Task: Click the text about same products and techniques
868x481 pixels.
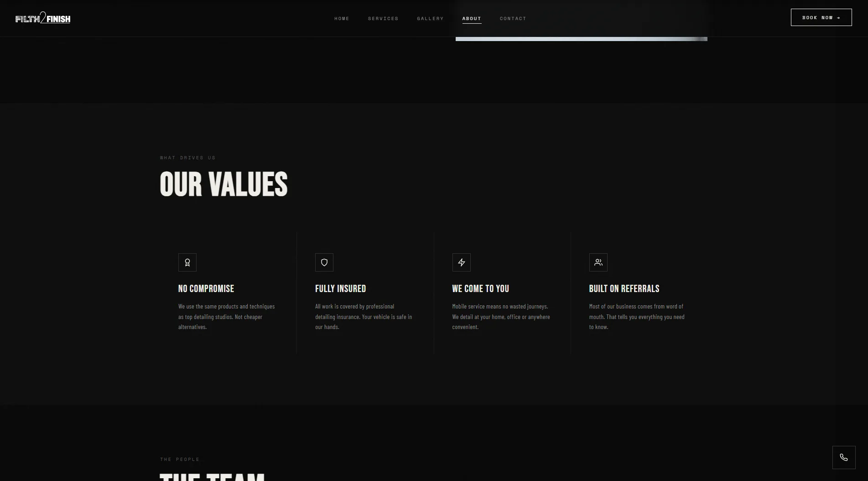Action: [x=227, y=317]
